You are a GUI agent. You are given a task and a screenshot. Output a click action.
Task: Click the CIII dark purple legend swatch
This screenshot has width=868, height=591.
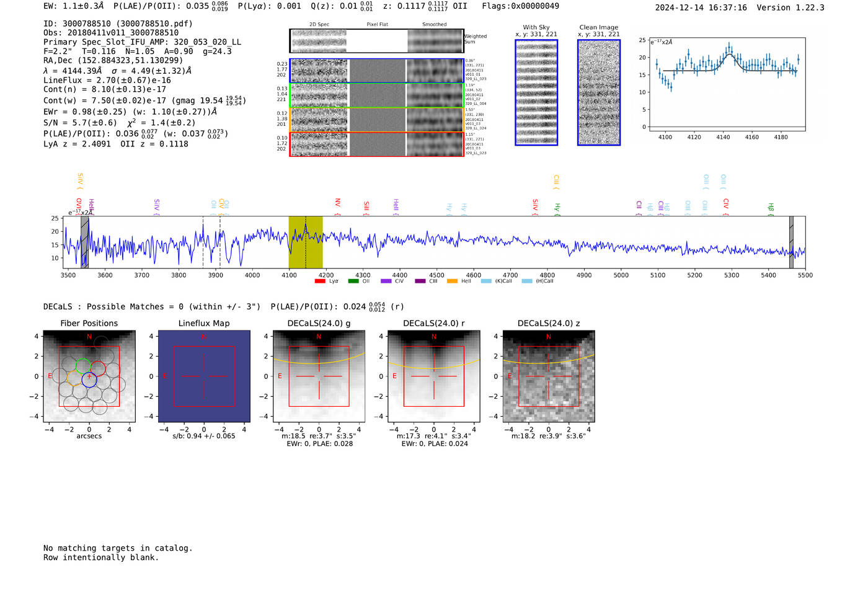420,281
